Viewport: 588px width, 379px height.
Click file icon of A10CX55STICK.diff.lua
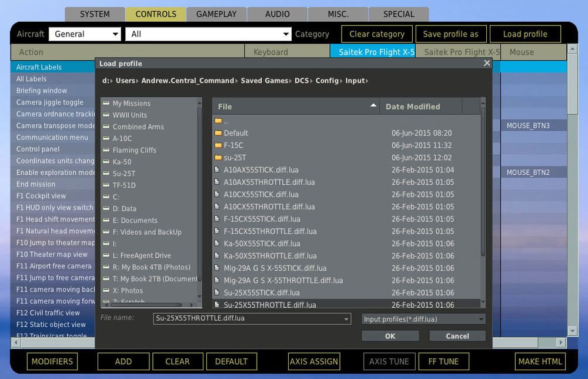(x=217, y=194)
